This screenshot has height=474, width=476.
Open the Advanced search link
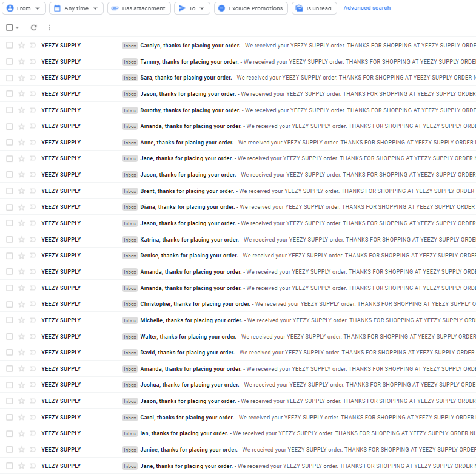367,8
